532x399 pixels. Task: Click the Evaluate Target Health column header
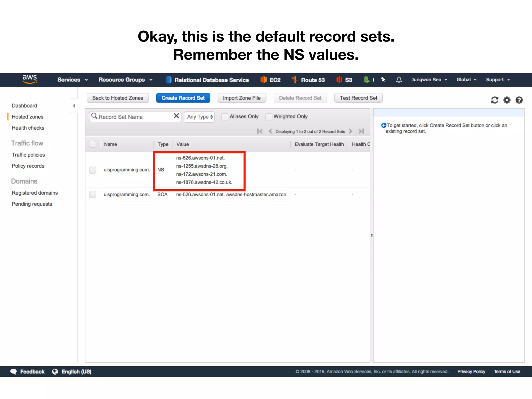[319, 144]
